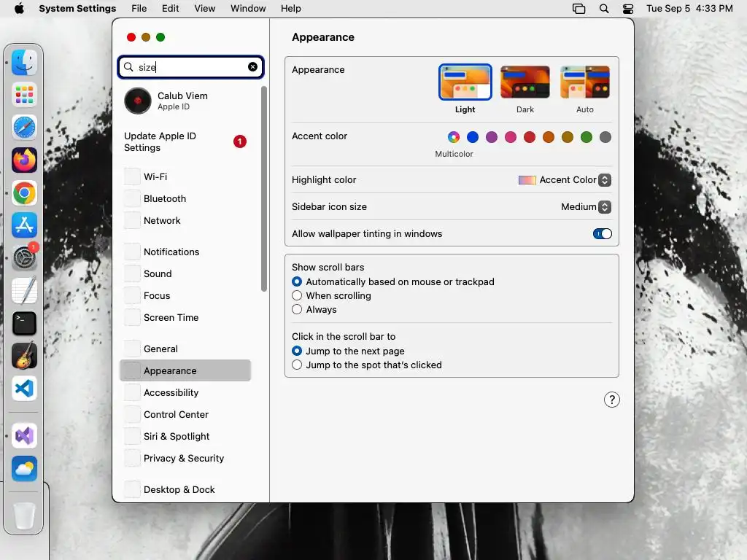The width and height of the screenshot is (747, 560).
Task: Launch Firefox from the Dock
Action: point(24,160)
